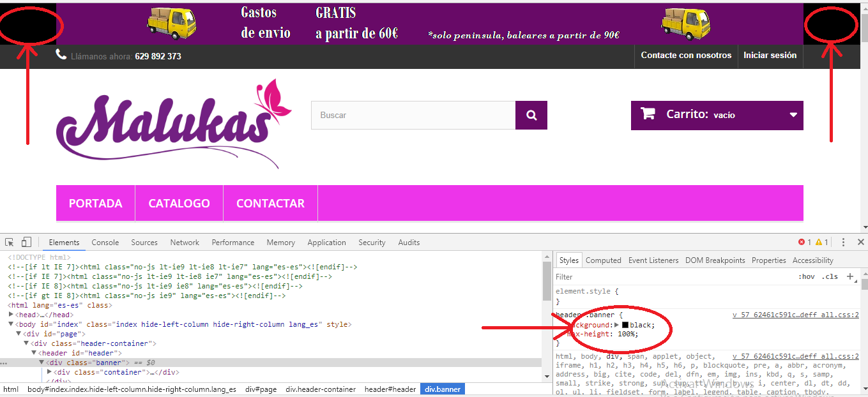Click the free shipping banner image

429,24
